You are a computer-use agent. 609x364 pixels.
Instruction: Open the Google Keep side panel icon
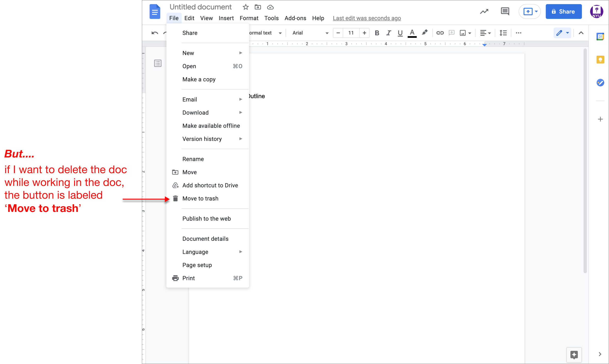click(600, 60)
